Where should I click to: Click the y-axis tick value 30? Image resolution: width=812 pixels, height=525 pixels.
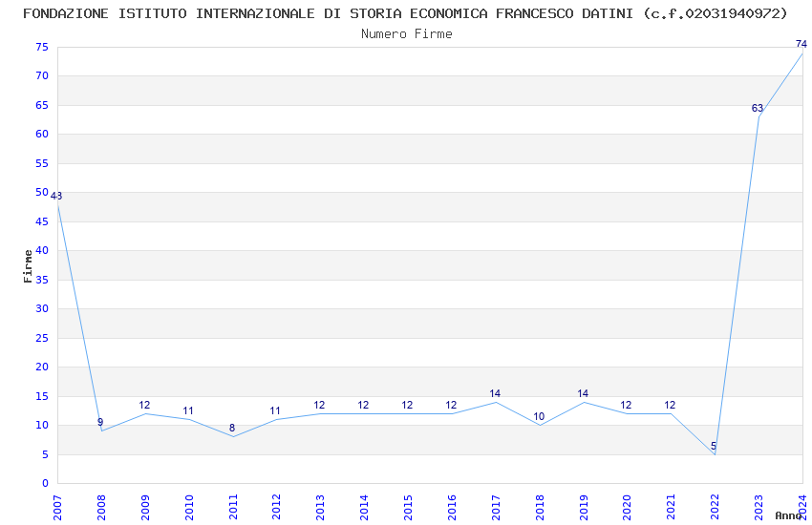pos(42,308)
